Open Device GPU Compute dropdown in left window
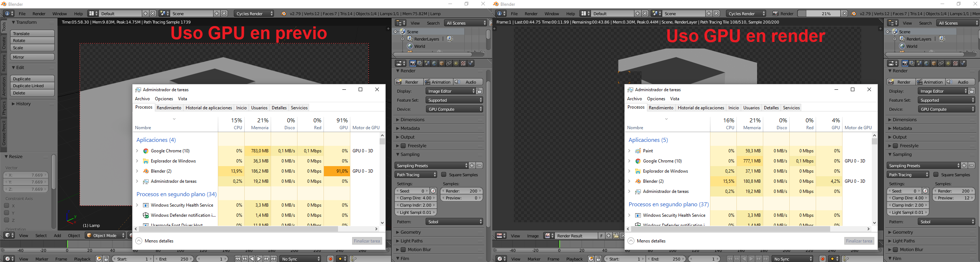The width and height of the screenshot is (980, 262). [x=454, y=109]
